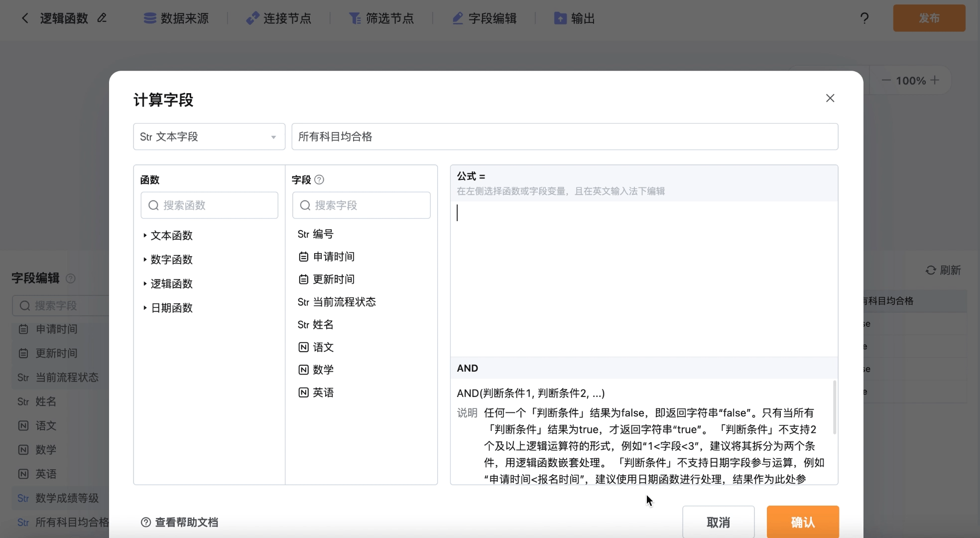
Task: Insert the 更新时间 field in dialog
Action: coord(327,279)
